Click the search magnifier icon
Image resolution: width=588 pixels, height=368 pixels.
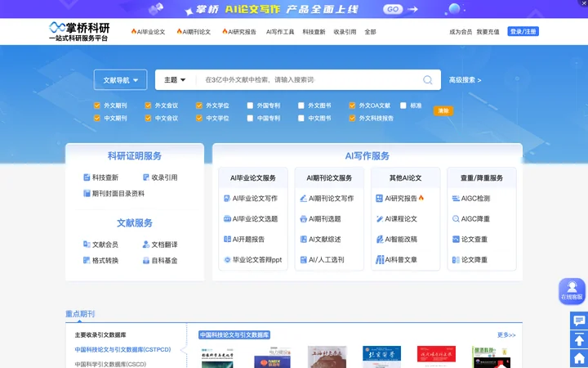pos(427,79)
